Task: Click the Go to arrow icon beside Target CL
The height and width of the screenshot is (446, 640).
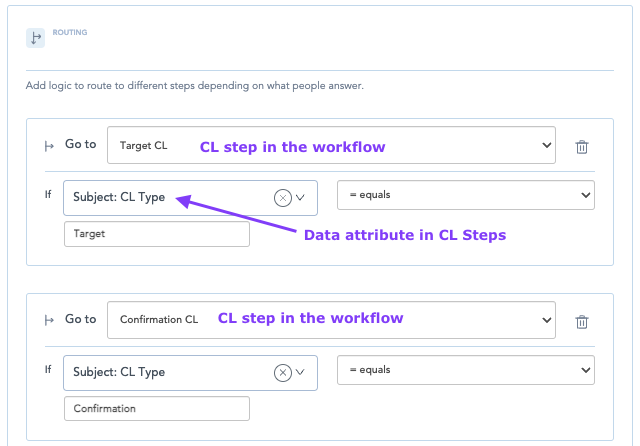Action: (x=49, y=146)
